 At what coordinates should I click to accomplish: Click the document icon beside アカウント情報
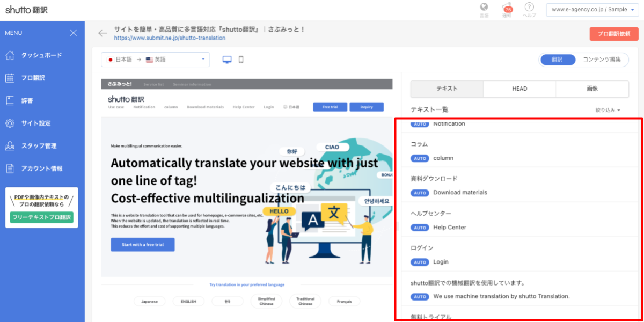10,169
